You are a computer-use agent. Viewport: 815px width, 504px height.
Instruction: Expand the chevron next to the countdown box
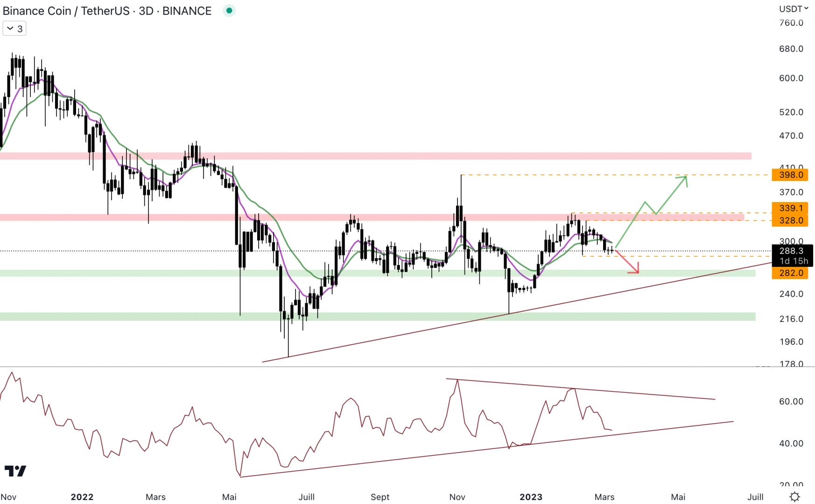[10, 28]
